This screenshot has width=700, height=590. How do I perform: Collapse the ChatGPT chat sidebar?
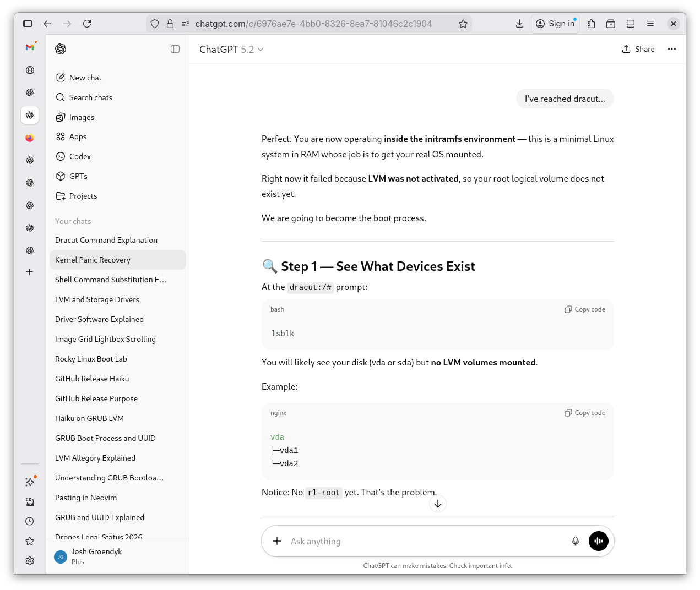[175, 49]
